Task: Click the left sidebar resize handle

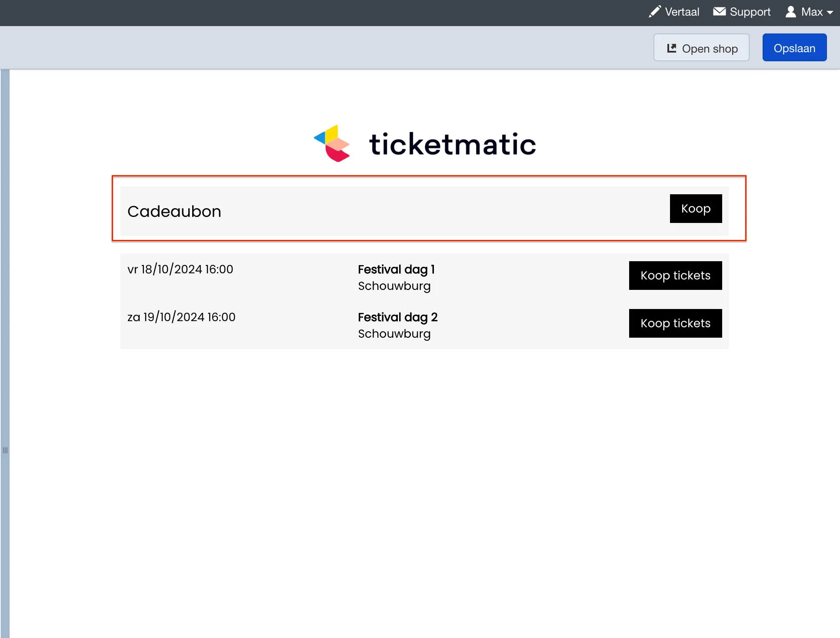Action: coord(5,450)
